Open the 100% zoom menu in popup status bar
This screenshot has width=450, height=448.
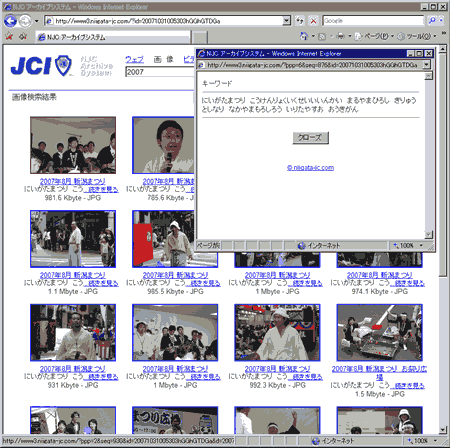point(409,246)
